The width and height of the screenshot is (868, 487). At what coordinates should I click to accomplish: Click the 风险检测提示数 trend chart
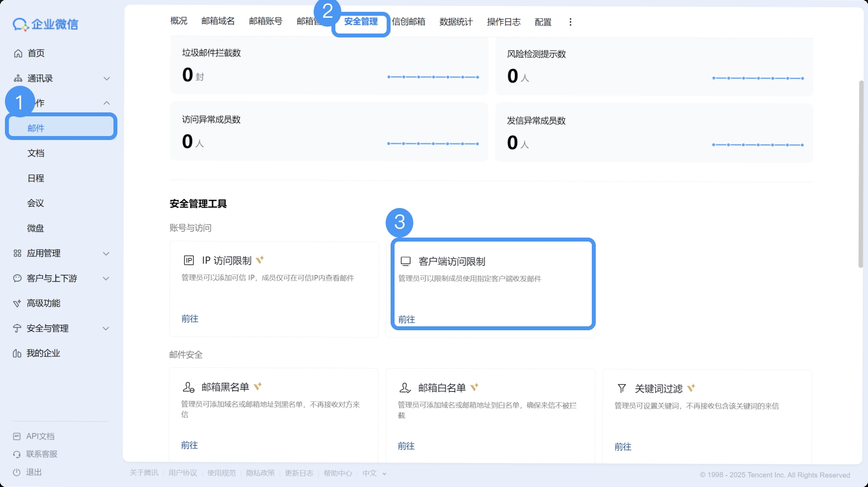758,77
